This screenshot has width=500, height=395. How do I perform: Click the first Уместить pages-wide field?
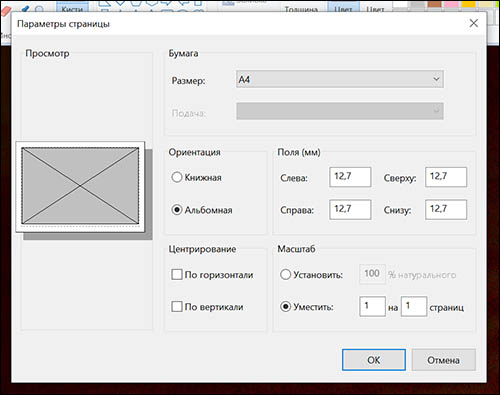click(372, 306)
